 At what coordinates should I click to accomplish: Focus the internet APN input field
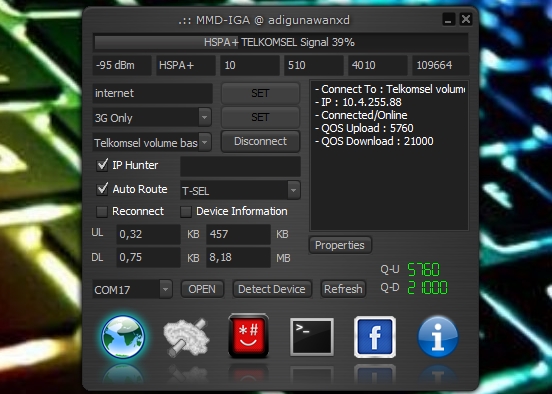click(152, 93)
